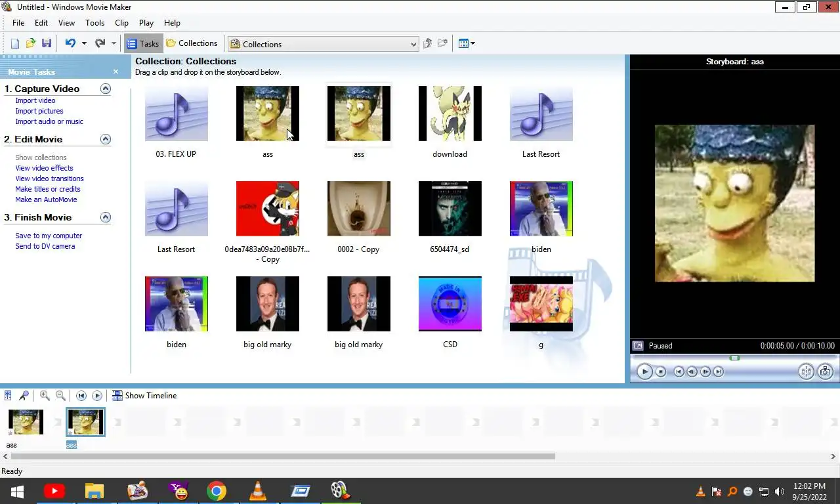Viewport: 840px width, 504px height.
Task: Click Make titles or credits
Action: tap(48, 189)
